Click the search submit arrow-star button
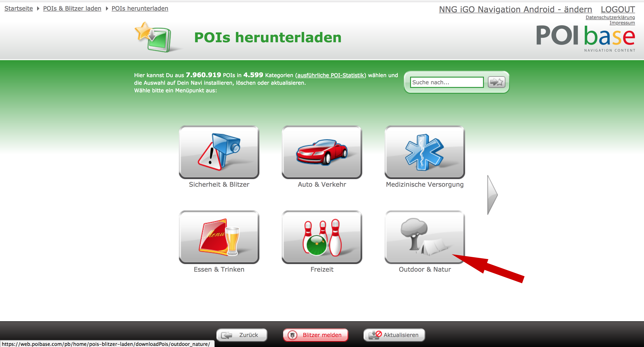Image resolution: width=644 pixels, height=347 pixels. click(496, 82)
